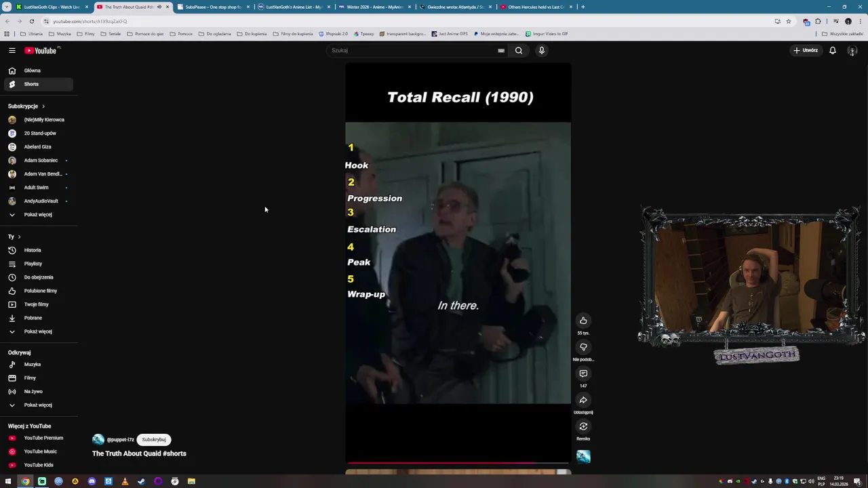Open the account avatar menu

(x=852, y=50)
